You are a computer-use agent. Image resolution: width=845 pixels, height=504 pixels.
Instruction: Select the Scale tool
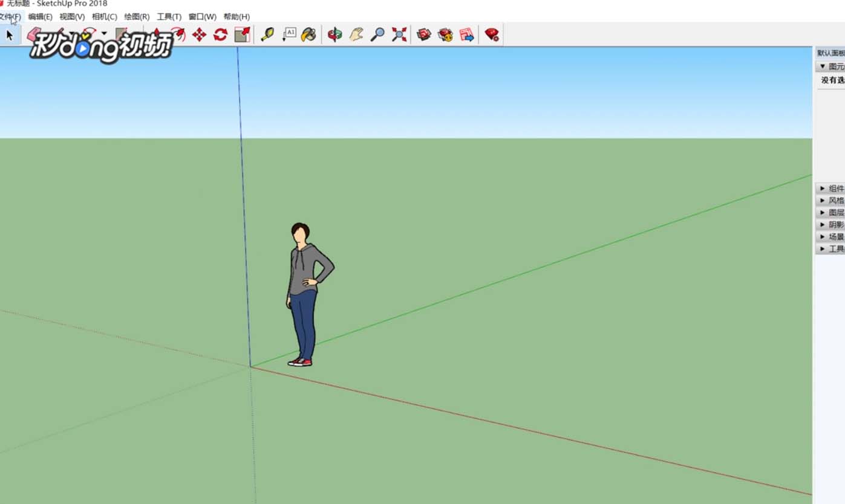coord(242,34)
